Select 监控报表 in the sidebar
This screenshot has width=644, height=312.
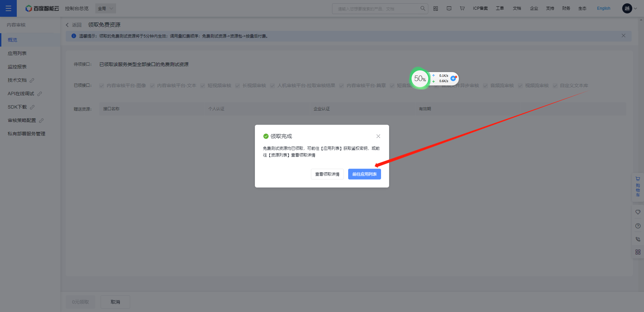coord(17,67)
